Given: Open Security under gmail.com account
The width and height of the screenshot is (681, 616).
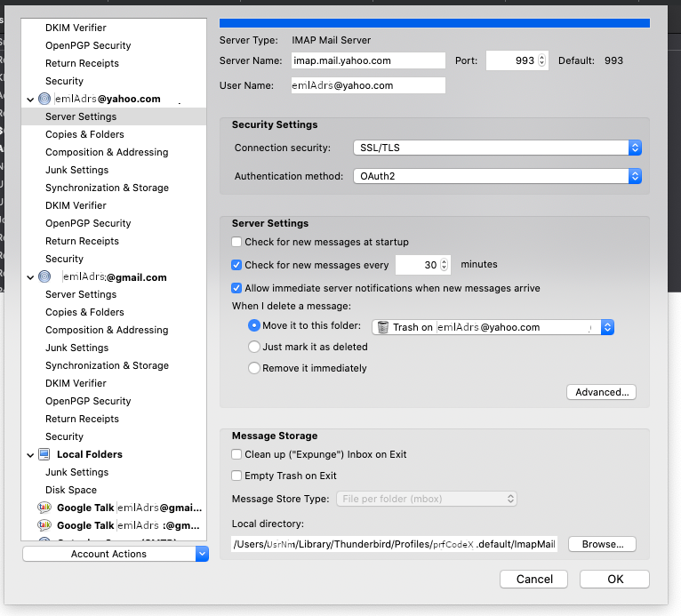Looking at the screenshot, I should pyautogui.click(x=114, y=436).
